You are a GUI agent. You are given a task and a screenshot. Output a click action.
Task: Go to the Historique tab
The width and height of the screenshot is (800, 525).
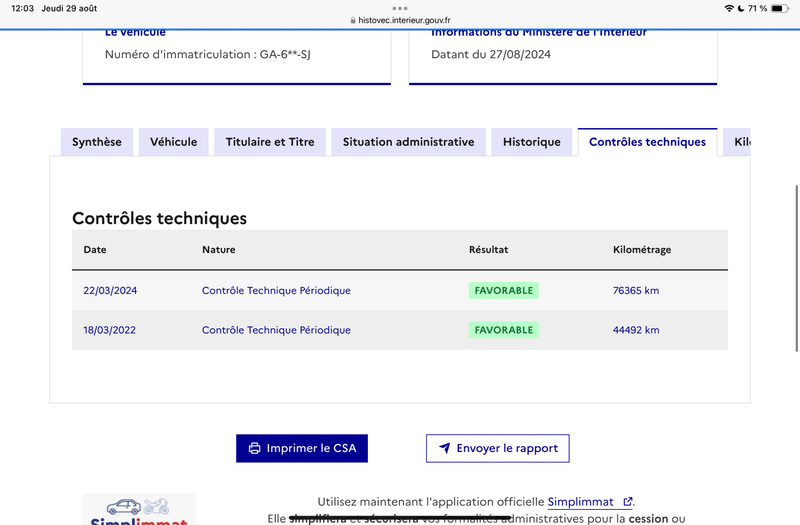coord(532,142)
